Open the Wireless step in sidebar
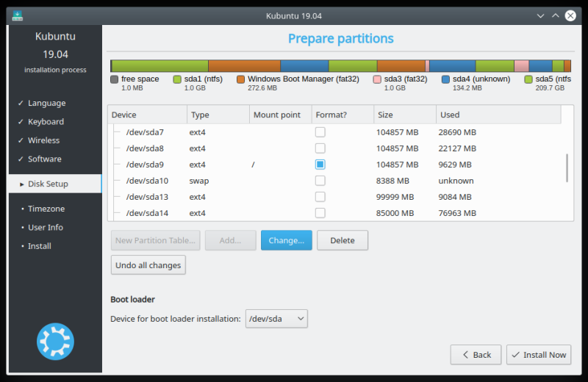Image resolution: width=588 pixels, height=382 pixels. click(x=43, y=140)
